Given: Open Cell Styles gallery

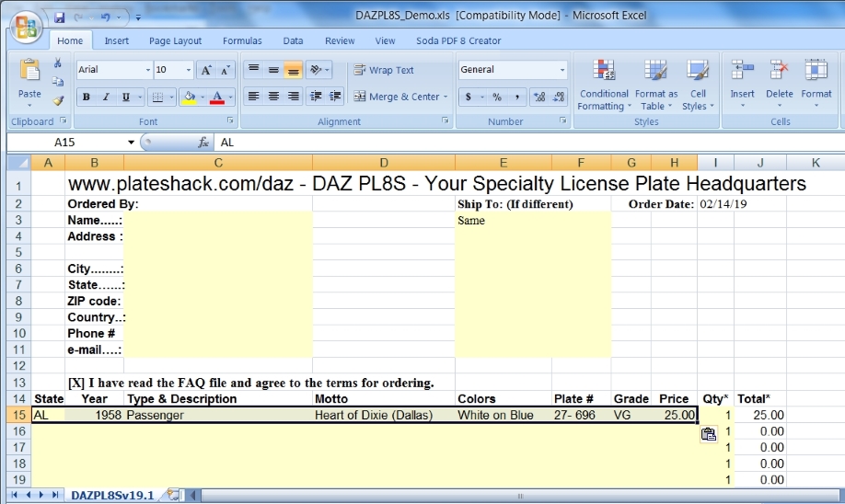Looking at the screenshot, I should 698,84.
